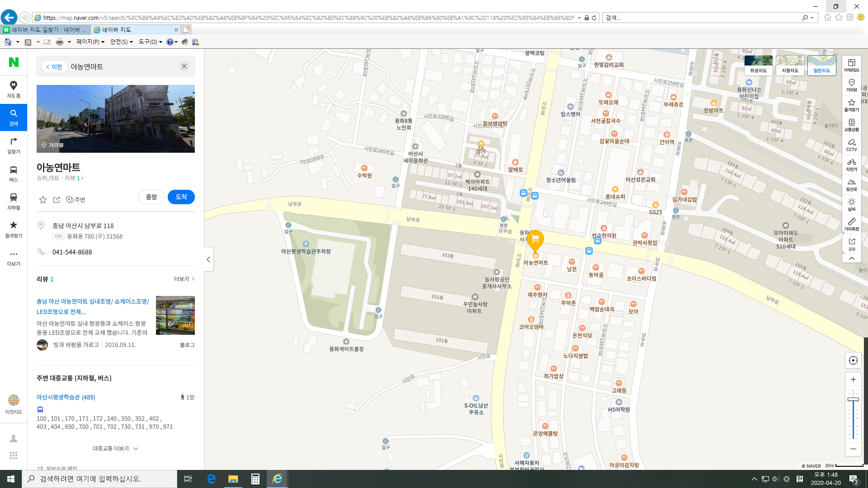Open the 지하철 subway sidebar icon
The height and width of the screenshot is (488, 868).
[14, 201]
